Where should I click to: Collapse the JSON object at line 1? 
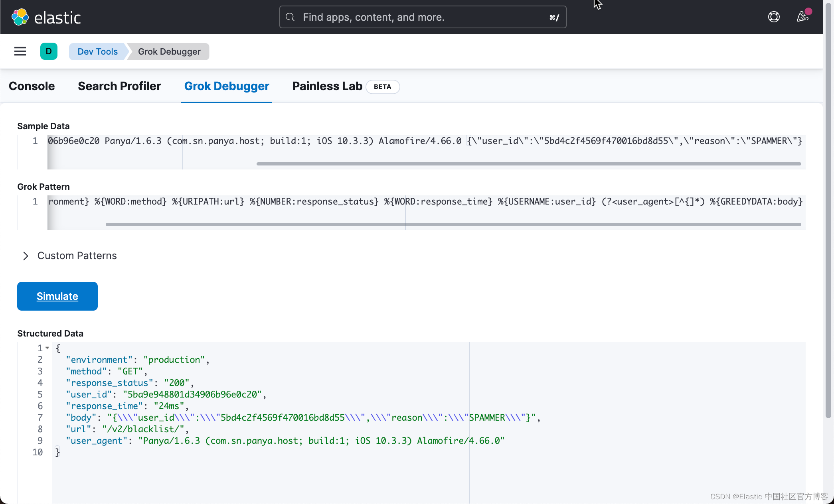[48, 348]
